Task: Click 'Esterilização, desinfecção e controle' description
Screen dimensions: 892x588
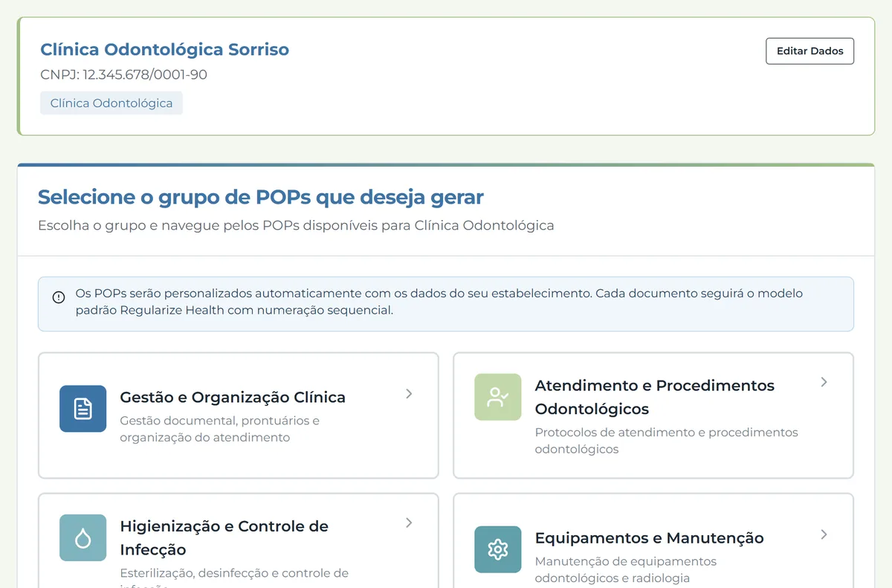Action: (234, 578)
